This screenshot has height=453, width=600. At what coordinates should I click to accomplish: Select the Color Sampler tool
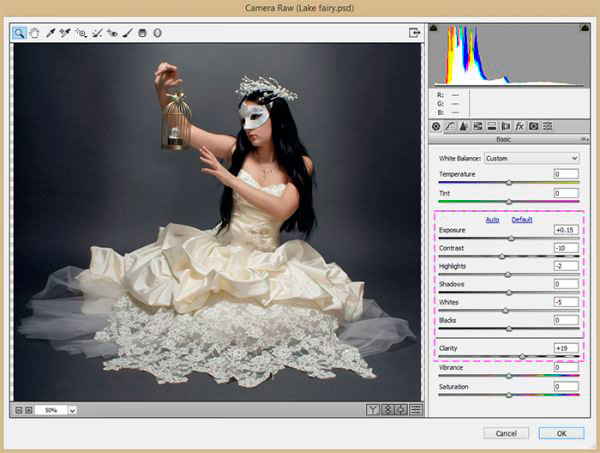tap(65, 33)
